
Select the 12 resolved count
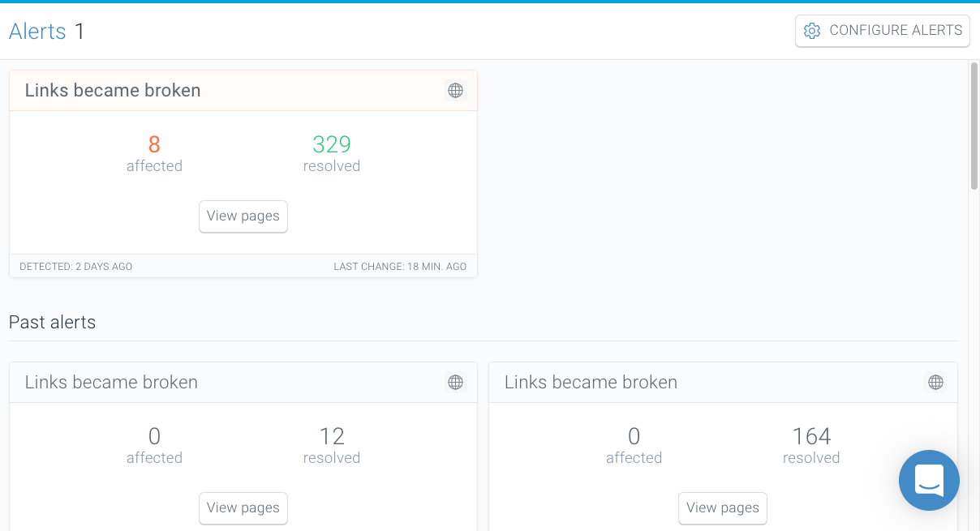[332, 436]
